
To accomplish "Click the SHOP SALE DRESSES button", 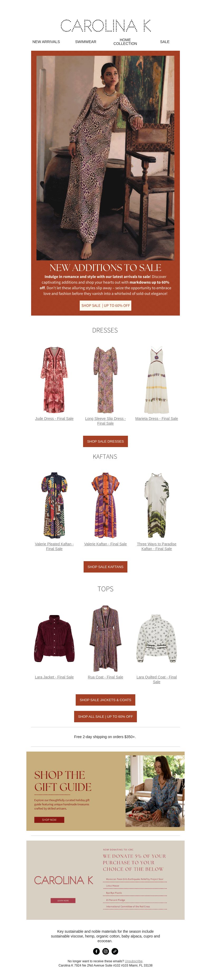I will click(x=105, y=441).
